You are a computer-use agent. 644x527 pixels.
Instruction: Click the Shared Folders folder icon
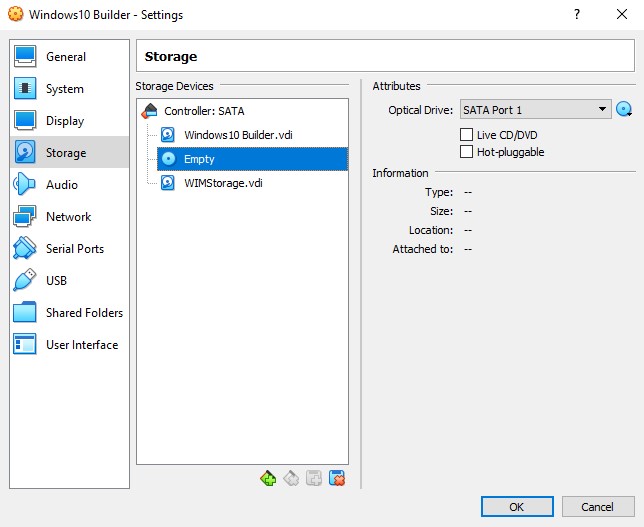pyautogui.click(x=25, y=312)
